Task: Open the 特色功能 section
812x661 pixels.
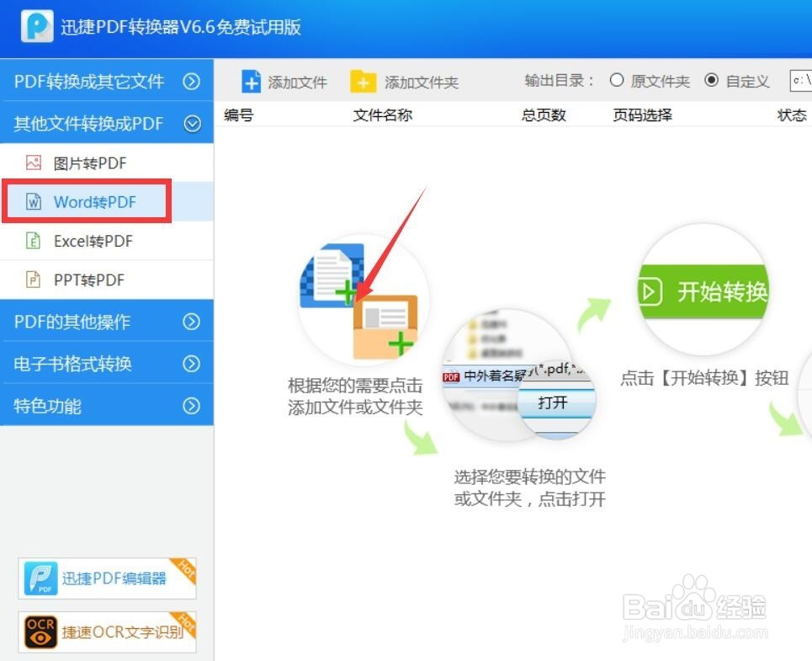Action: click(x=107, y=406)
